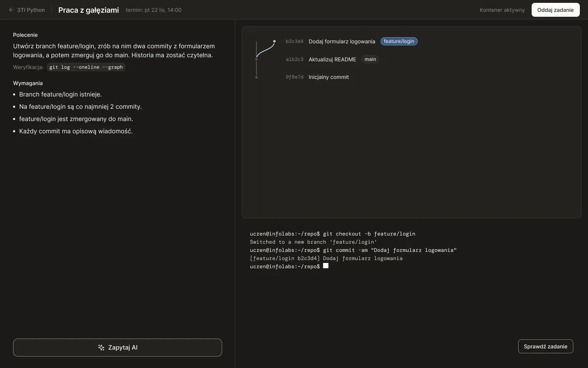588x368 pixels.
Task: Click requirement Branch feature/login istnieje.
Action: (x=60, y=94)
